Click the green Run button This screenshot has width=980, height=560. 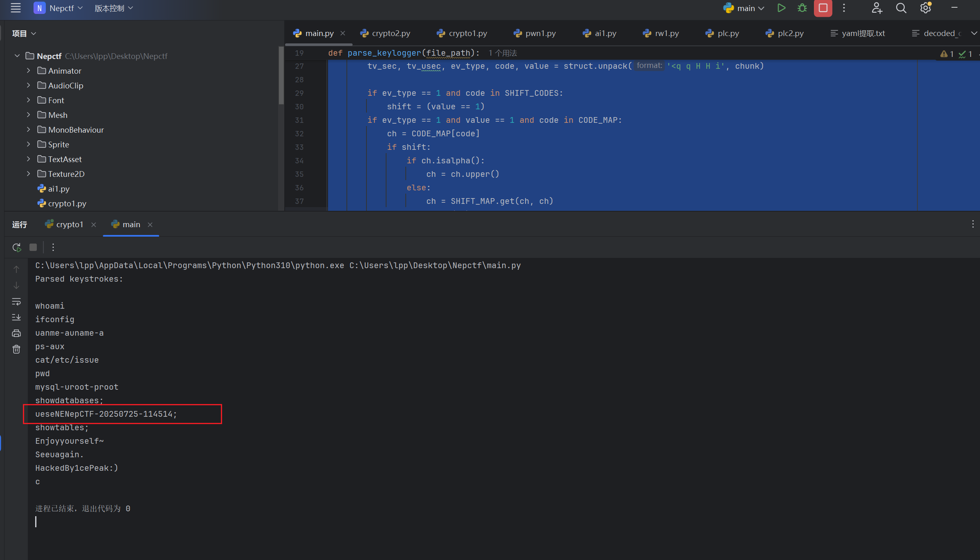click(781, 8)
